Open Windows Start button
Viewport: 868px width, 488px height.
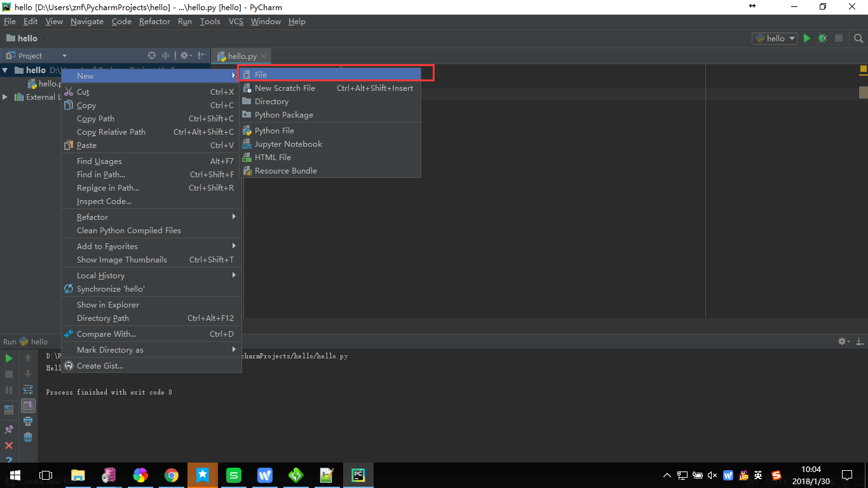[x=15, y=475]
